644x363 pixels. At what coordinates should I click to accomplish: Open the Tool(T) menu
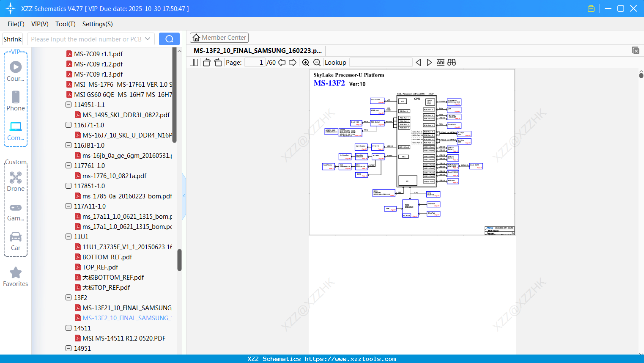(66, 24)
